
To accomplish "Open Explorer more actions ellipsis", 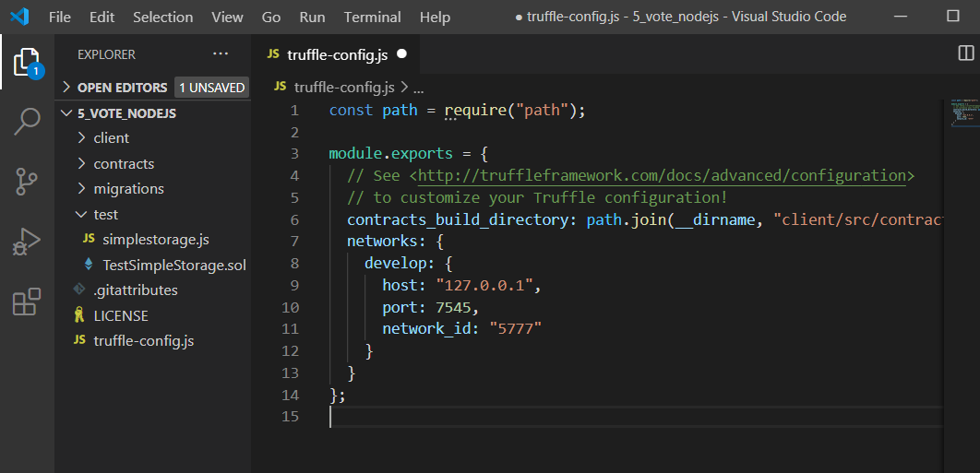I will click(x=221, y=54).
